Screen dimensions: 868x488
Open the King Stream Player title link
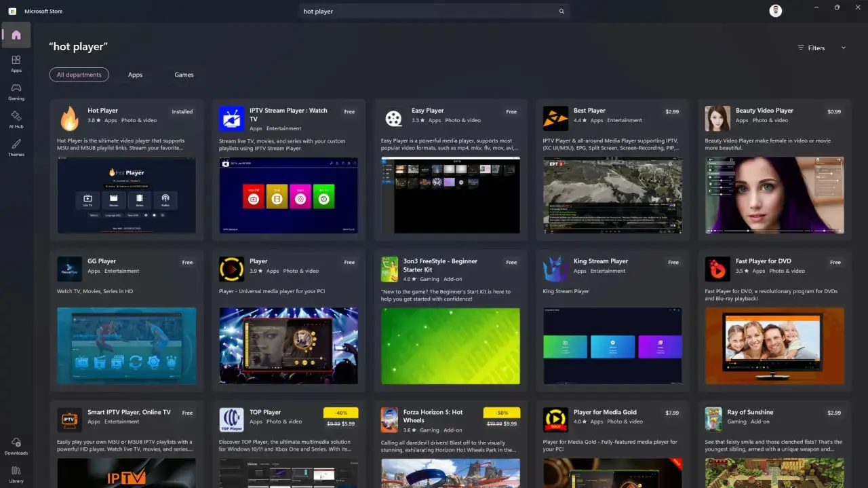pos(601,261)
